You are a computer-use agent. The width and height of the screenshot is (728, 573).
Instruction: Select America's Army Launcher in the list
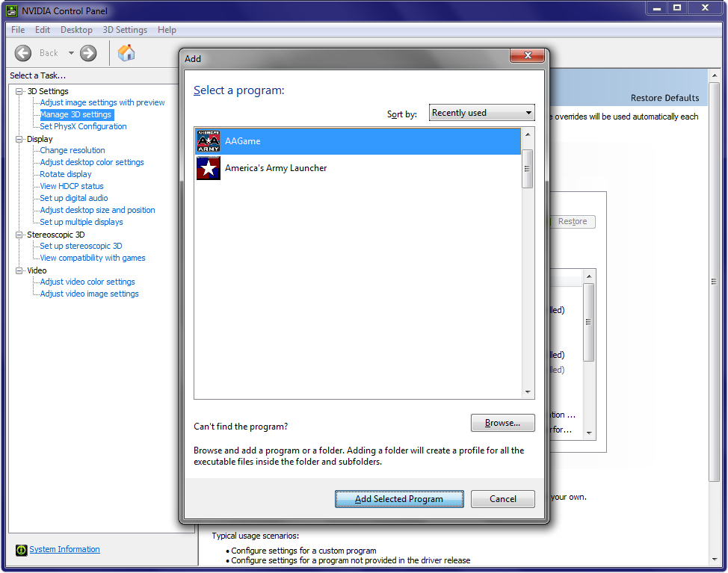(x=358, y=168)
